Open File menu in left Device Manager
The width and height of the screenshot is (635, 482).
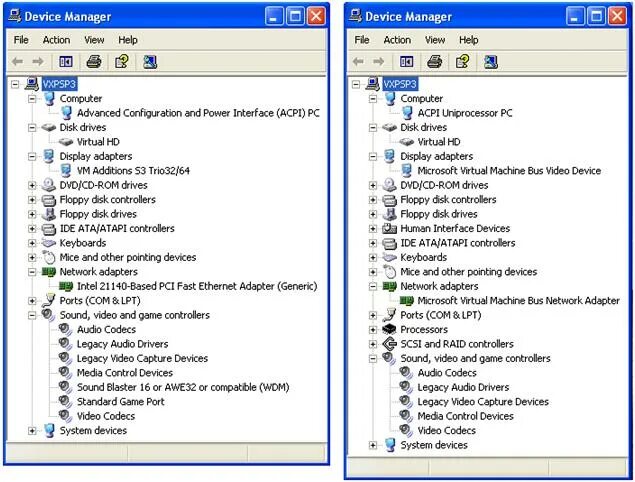coord(21,40)
